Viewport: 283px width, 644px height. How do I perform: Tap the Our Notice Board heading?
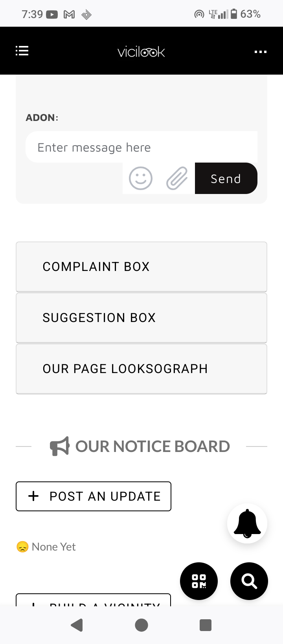[x=153, y=446]
